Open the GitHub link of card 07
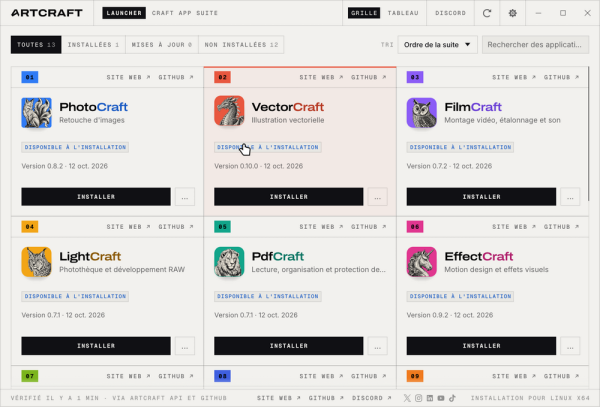 click(x=176, y=376)
